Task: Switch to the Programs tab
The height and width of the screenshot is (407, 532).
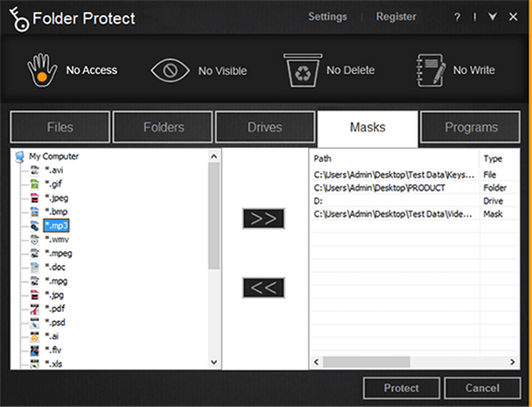Action: 470,127
